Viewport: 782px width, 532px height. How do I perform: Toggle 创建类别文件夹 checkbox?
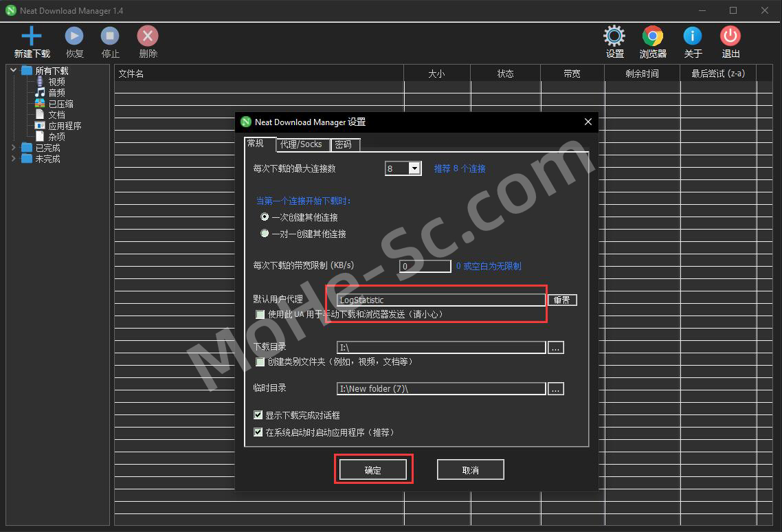point(260,362)
